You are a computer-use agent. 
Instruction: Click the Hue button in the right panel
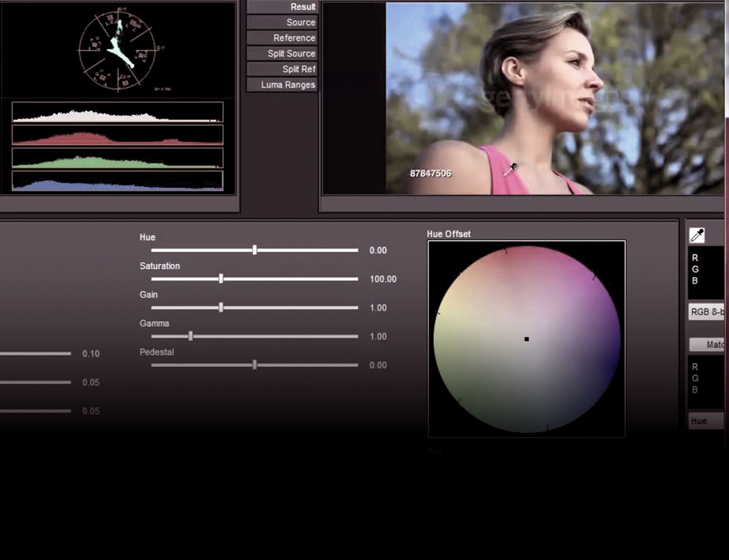point(706,421)
